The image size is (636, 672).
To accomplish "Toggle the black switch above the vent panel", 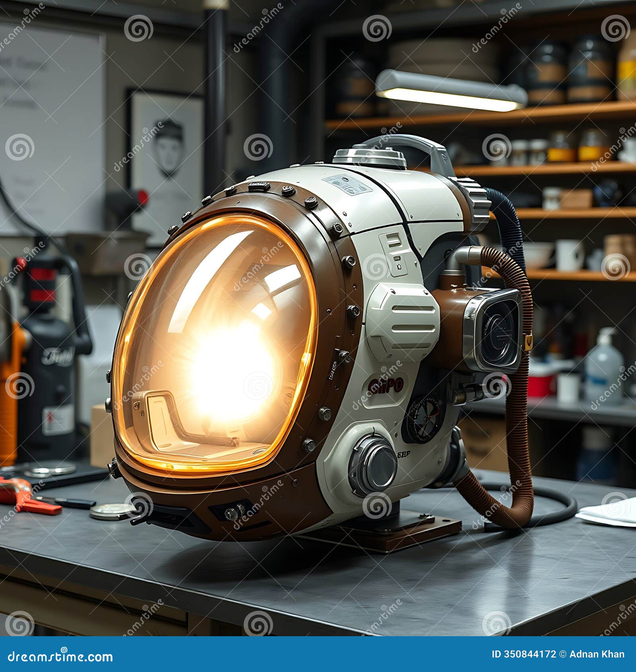I will [394, 258].
